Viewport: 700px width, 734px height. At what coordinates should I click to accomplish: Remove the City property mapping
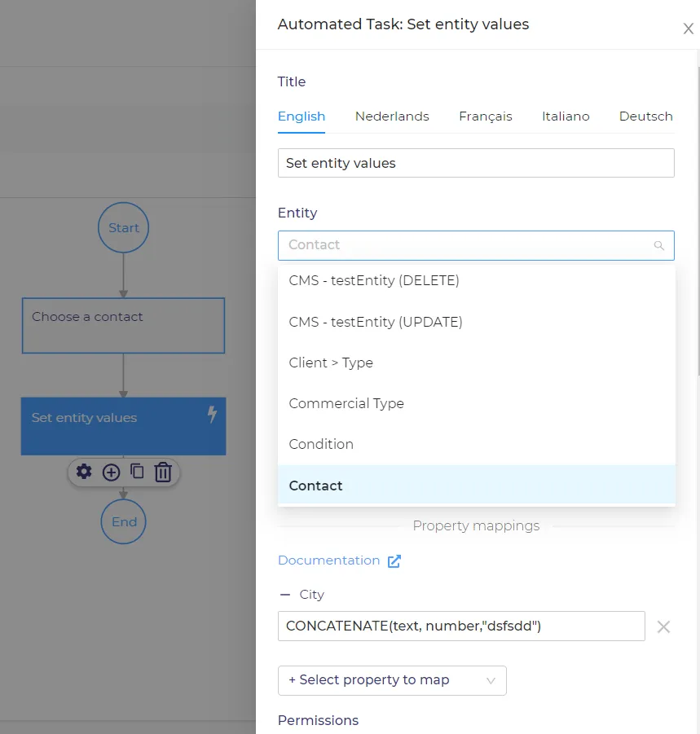663,626
